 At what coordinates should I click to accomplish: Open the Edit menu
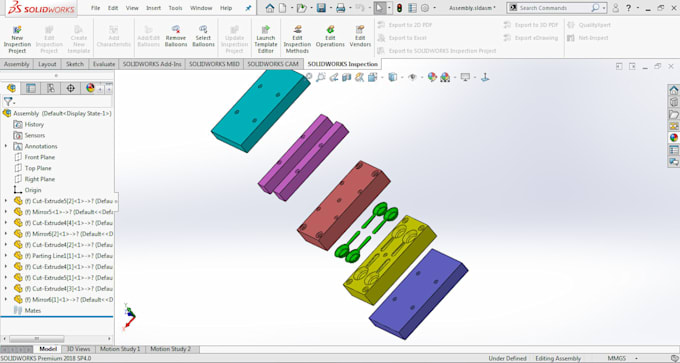(113, 8)
